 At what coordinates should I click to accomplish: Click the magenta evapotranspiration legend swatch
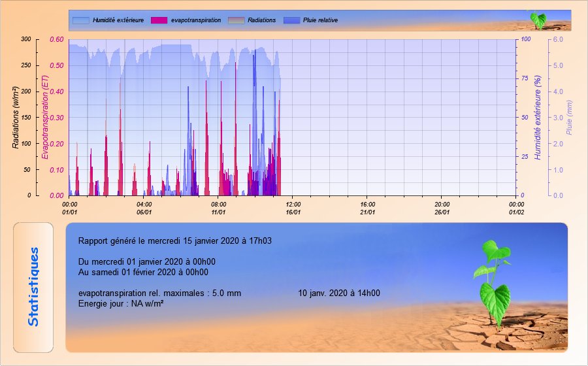[x=159, y=20]
